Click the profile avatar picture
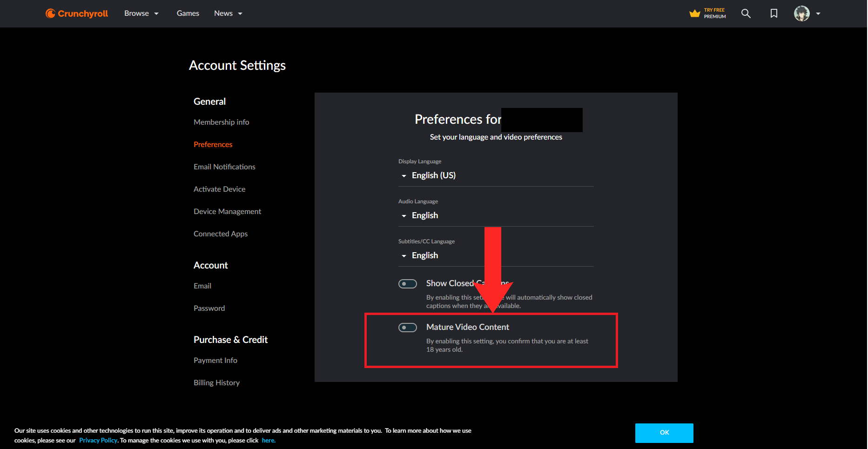 [801, 13]
